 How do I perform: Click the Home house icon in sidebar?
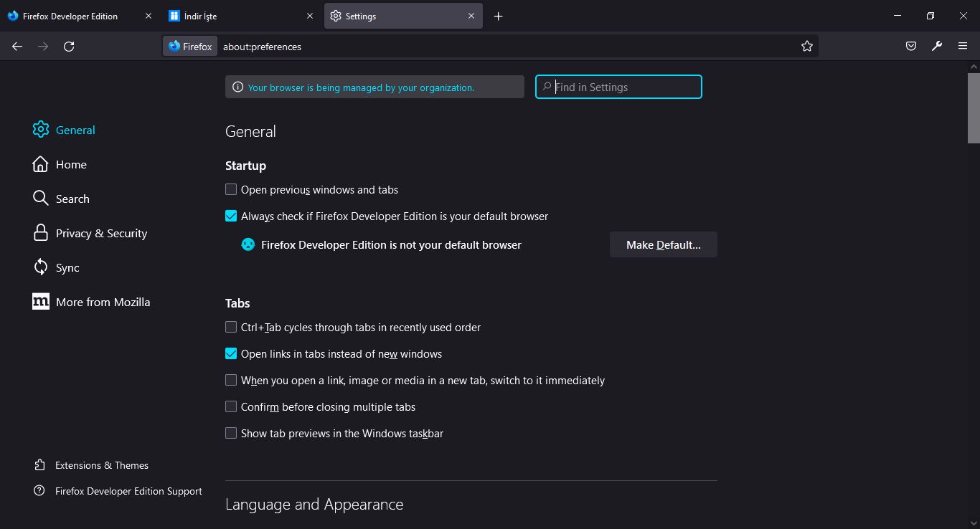[41, 164]
